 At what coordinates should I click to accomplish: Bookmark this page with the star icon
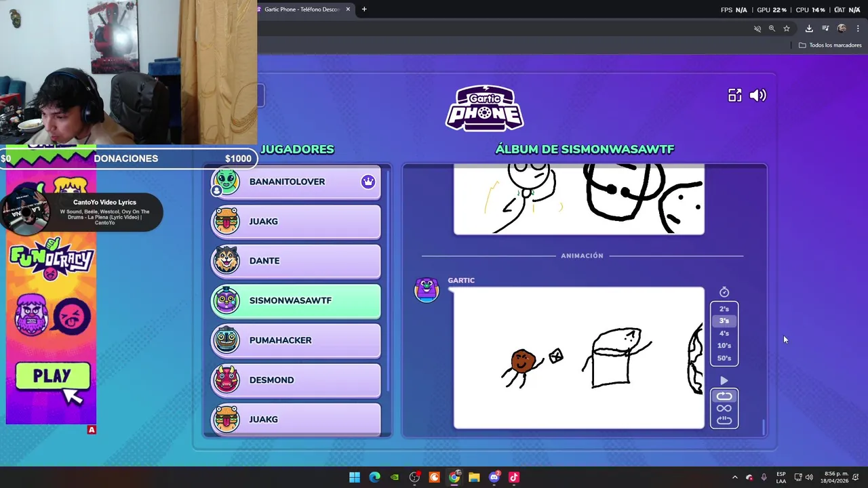pyautogui.click(x=787, y=28)
